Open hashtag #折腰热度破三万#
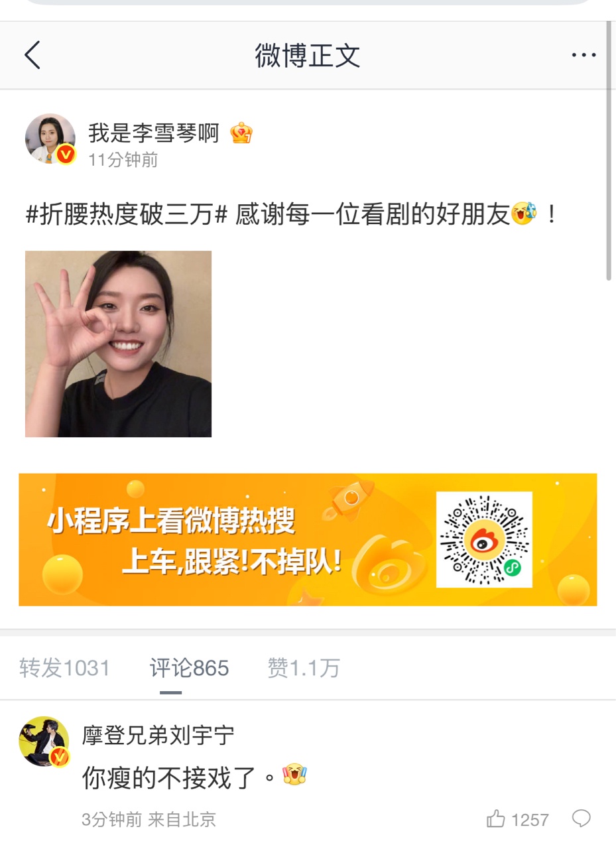Screen dimensions: 616x849 [x=127, y=215]
